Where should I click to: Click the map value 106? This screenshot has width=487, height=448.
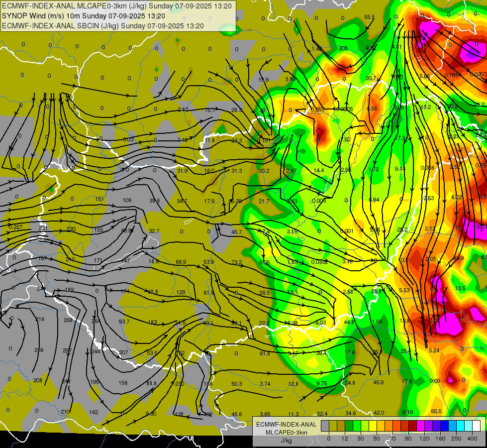127,200
